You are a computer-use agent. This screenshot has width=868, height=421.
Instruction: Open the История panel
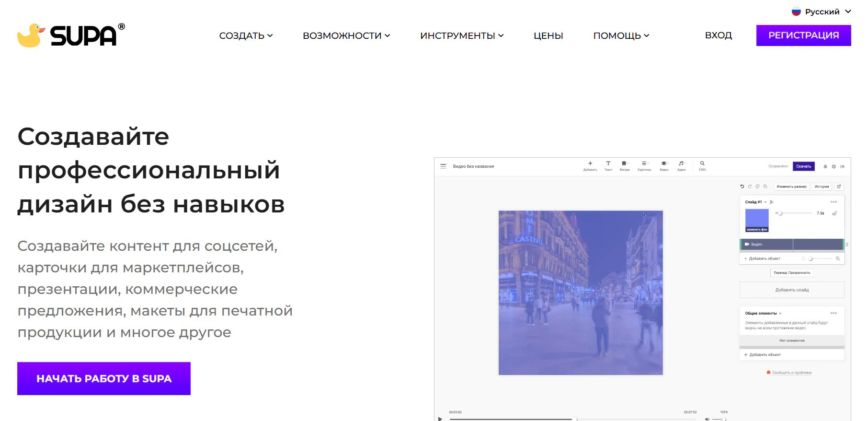pos(822,187)
